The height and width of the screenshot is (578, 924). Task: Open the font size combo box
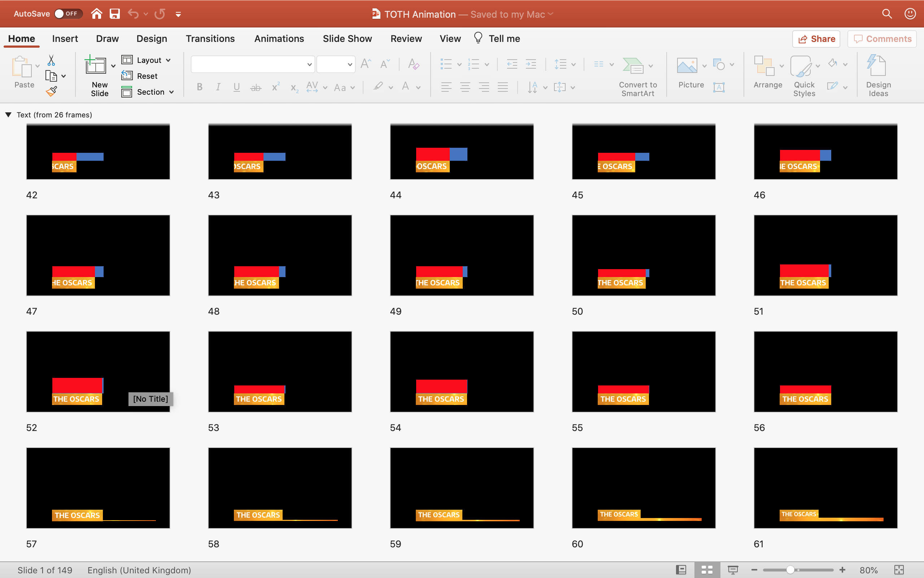point(336,64)
